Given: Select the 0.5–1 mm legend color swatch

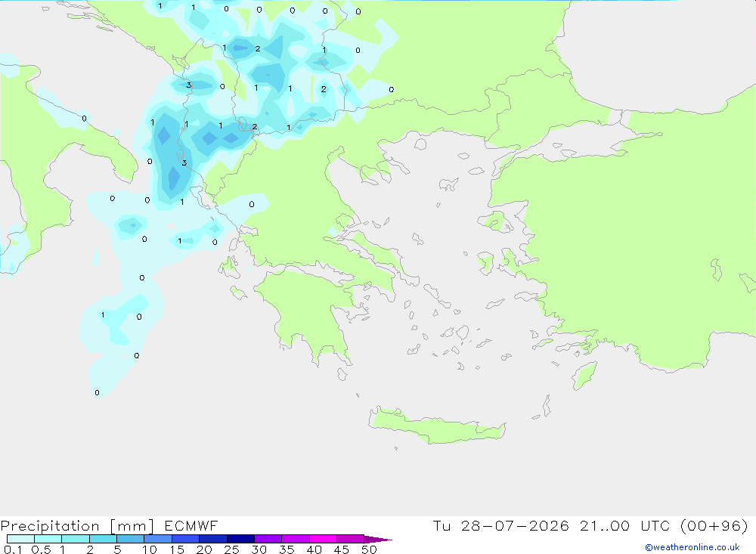Looking at the screenshot, I should 48,539.
